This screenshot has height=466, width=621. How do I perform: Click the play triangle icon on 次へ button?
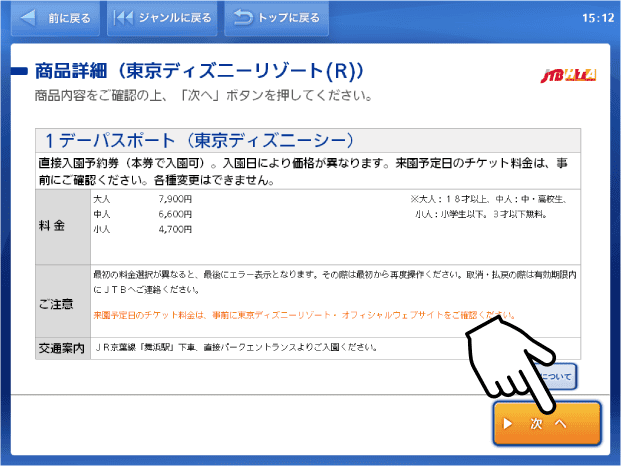[x=508, y=424]
